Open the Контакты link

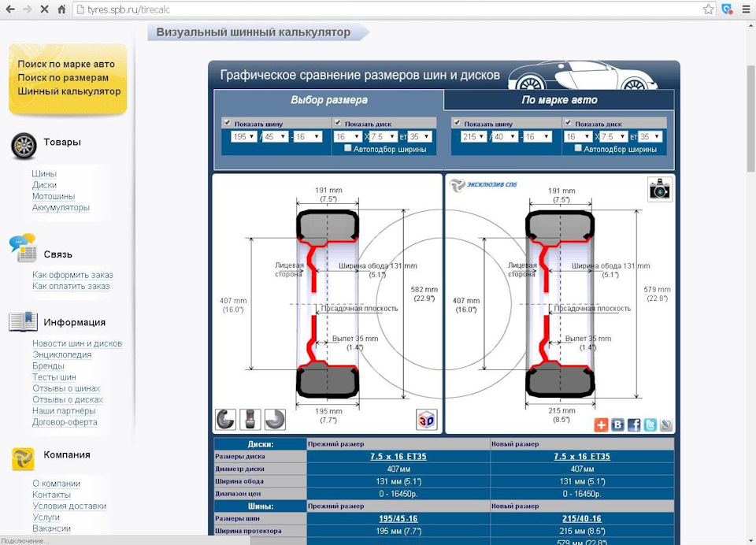[52, 495]
